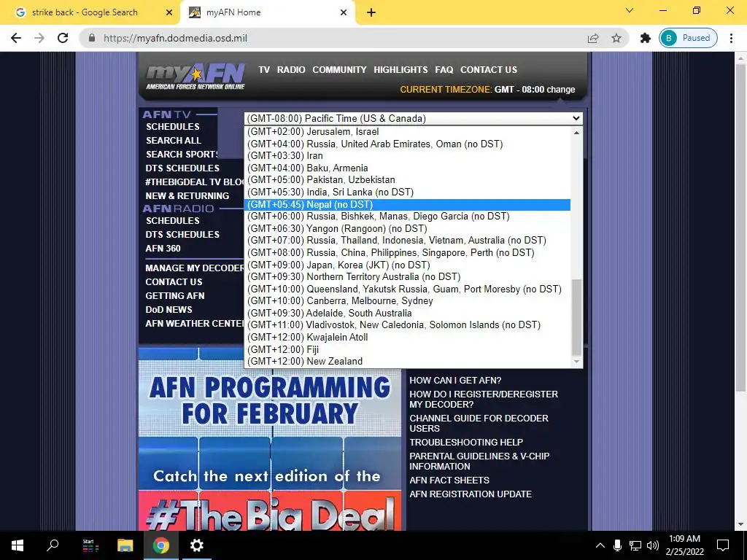This screenshot has height=560, width=747.
Task: Click the lock icon in address bar
Action: coord(92,38)
